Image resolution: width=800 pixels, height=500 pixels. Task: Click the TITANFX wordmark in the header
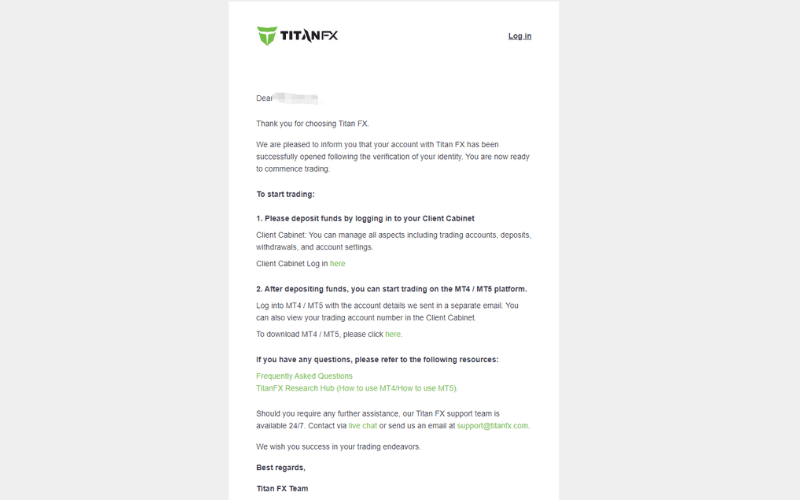(x=309, y=36)
